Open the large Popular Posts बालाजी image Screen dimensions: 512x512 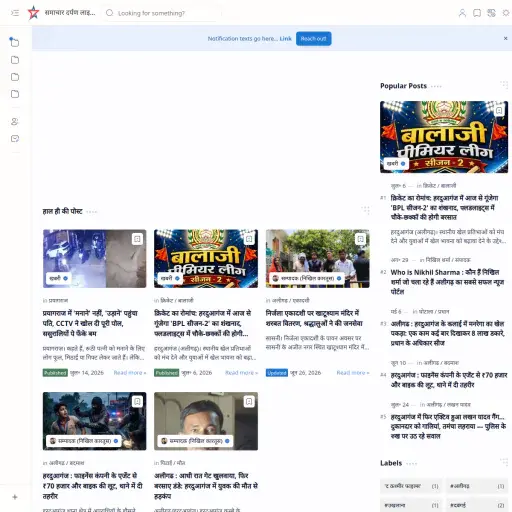[x=444, y=137]
